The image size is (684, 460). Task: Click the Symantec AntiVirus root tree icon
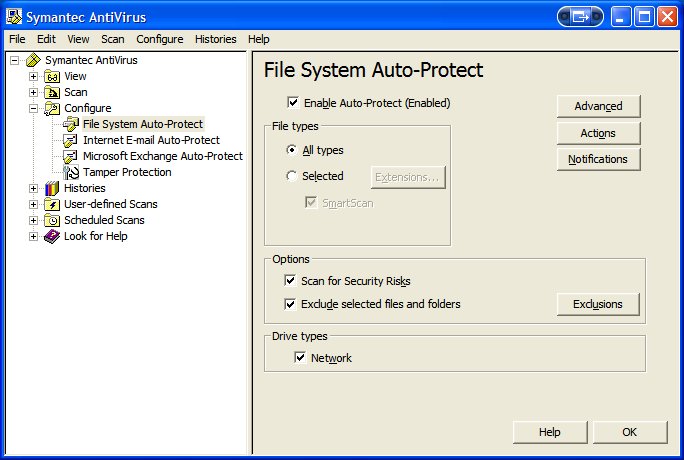click(33, 60)
